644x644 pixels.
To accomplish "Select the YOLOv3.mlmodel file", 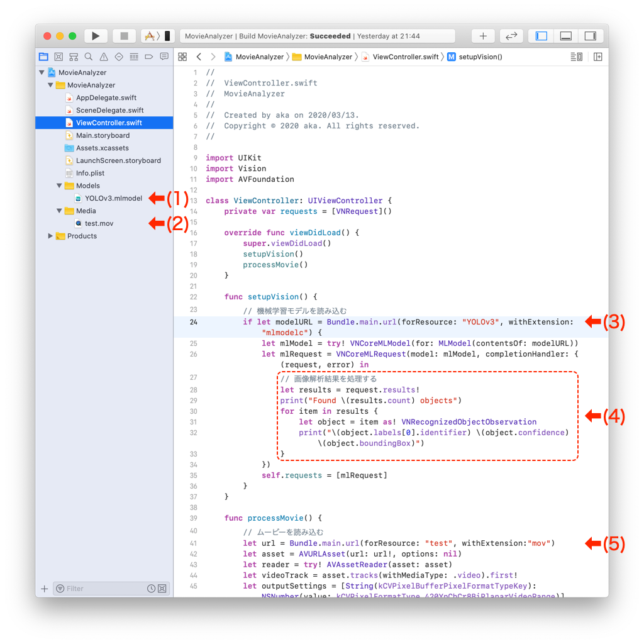I will tap(113, 199).
